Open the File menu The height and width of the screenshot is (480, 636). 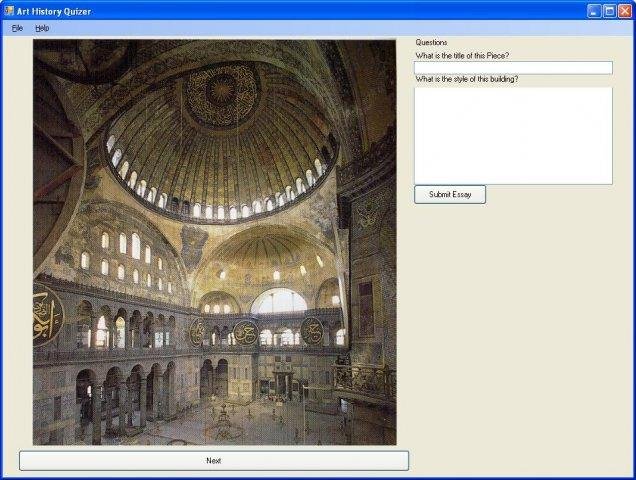pyautogui.click(x=17, y=28)
